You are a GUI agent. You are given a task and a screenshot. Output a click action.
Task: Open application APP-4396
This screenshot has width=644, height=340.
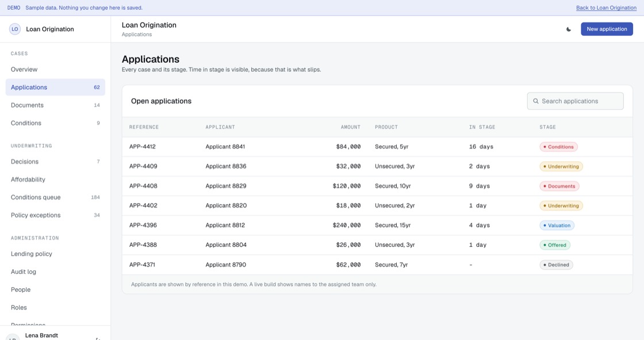click(143, 226)
